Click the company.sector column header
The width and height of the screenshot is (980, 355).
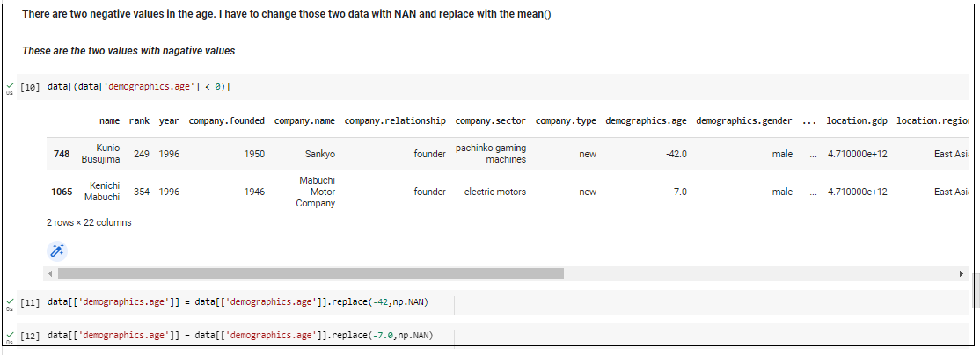(490, 121)
